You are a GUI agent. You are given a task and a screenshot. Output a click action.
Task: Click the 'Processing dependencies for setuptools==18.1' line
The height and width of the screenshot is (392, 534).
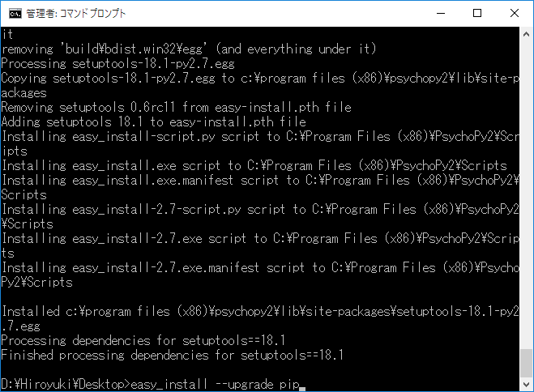(143, 341)
